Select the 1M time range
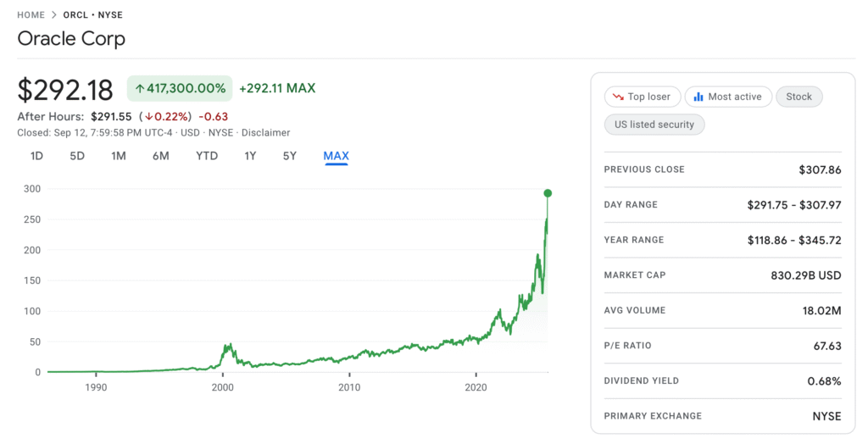 119,156
